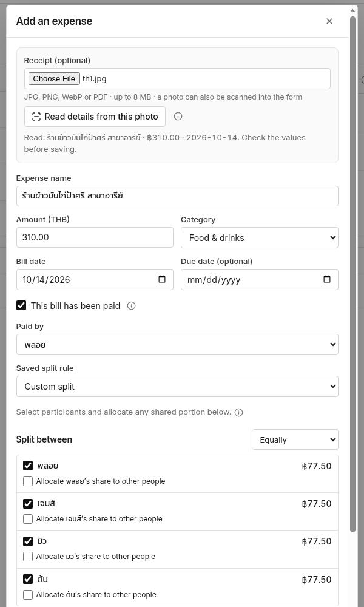Click the Choose File button
Viewport: 364px width, 607px height.
[x=54, y=78]
